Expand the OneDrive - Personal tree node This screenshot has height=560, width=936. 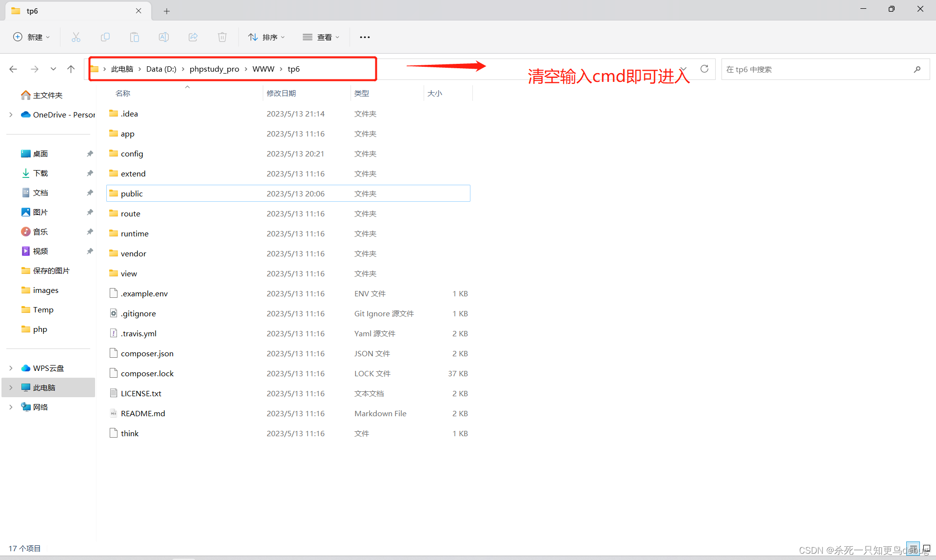11,115
